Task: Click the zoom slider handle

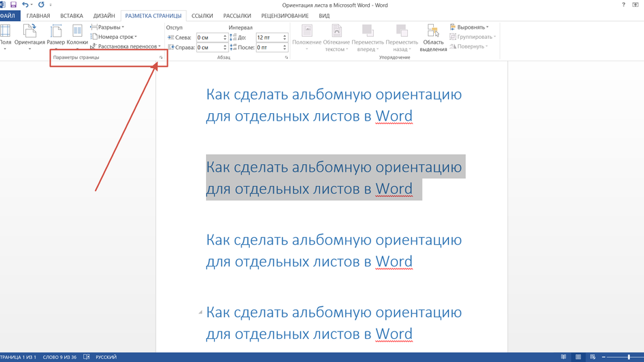Action: pyautogui.click(x=629, y=357)
